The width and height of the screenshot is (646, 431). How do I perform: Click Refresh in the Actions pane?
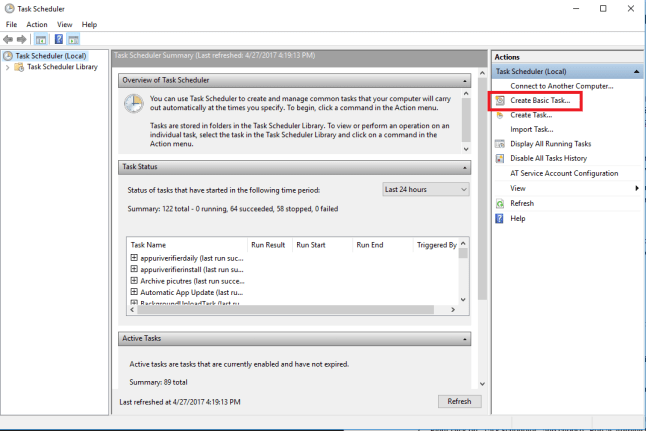(x=522, y=204)
